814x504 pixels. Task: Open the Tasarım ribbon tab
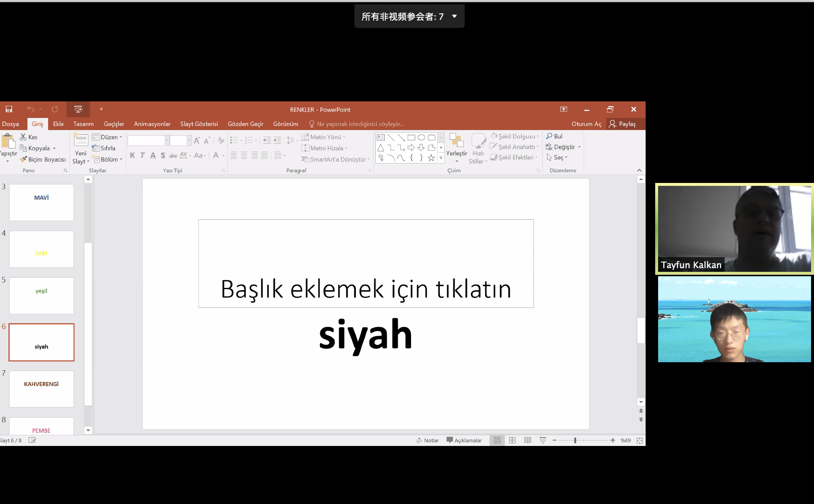[x=83, y=124]
